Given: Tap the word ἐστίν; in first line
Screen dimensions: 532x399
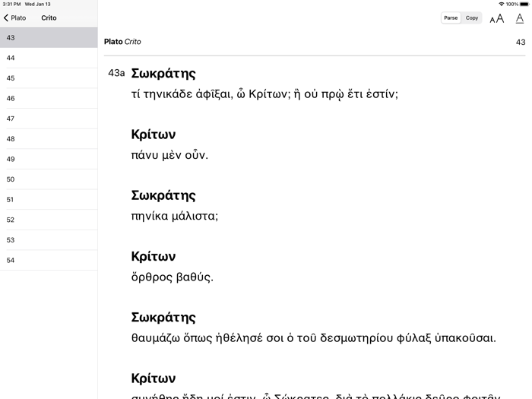Looking at the screenshot, I should (x=382, y=94).
